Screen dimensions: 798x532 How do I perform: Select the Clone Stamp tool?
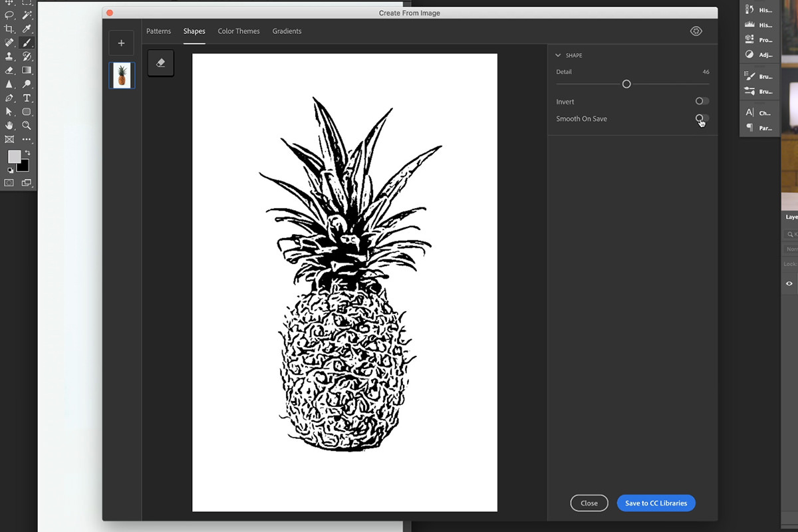[x=9, y=57]
